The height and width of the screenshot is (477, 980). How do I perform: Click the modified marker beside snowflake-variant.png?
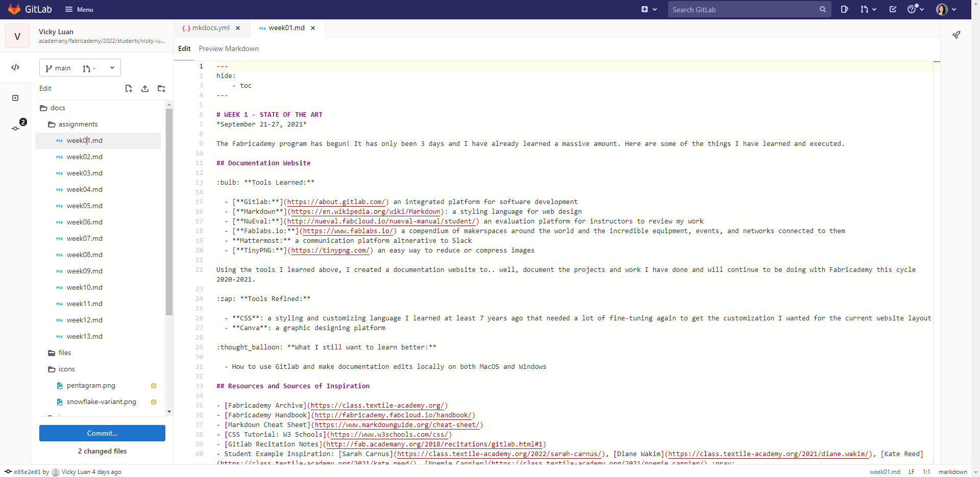[154, 402]
